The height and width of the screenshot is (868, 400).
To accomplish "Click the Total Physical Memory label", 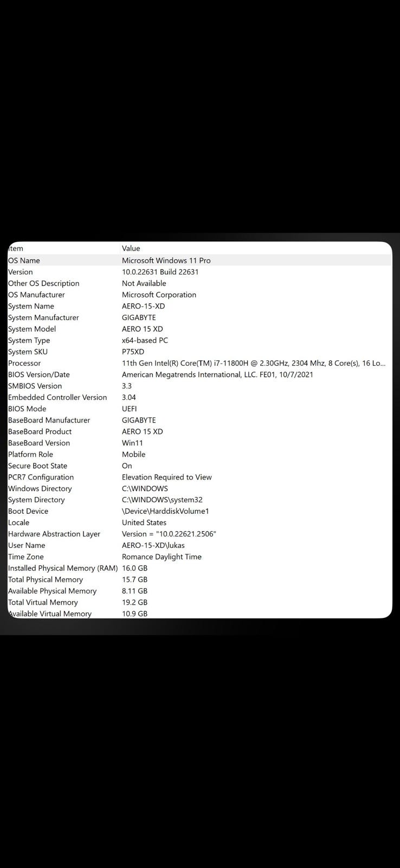I will 46,579.
